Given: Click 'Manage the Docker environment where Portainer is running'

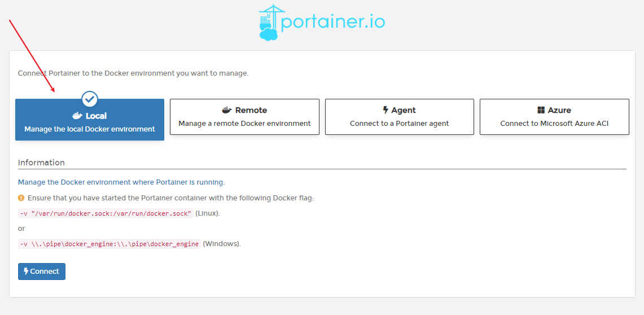Looking at the screenshot, I should click(x=121, y=182).
